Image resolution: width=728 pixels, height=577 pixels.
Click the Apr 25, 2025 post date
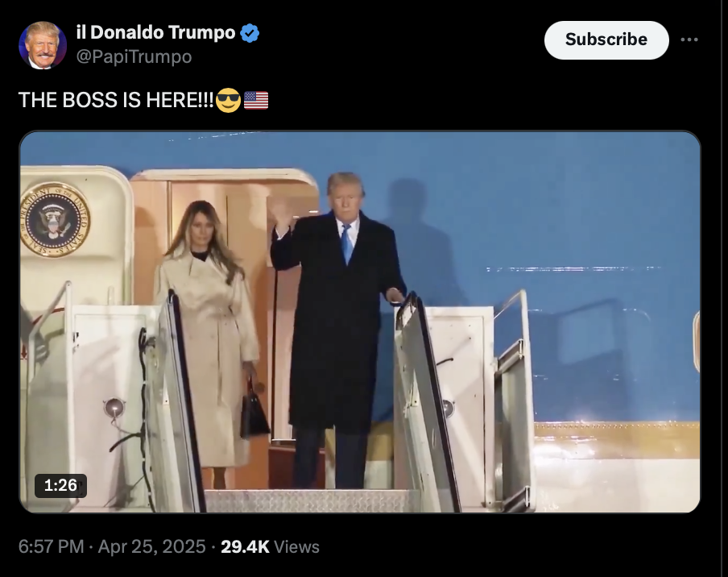(151, 547)
